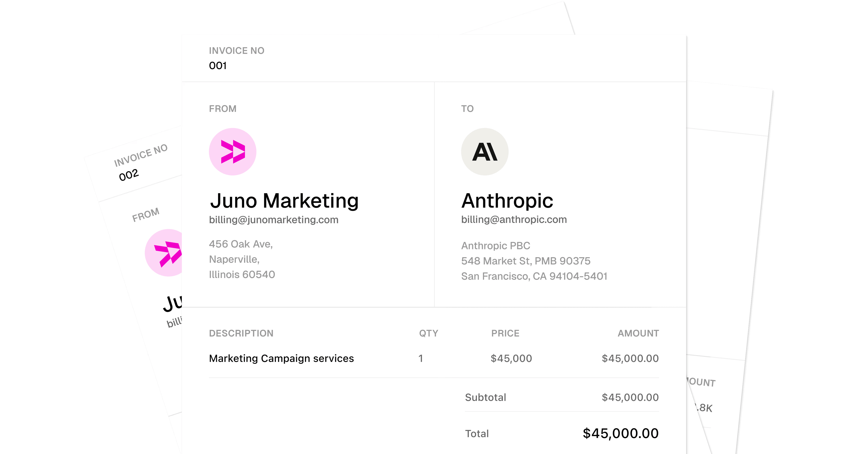Select the San Francisco, CA address line
Screen dimensions: 868x454
[534, 276]
